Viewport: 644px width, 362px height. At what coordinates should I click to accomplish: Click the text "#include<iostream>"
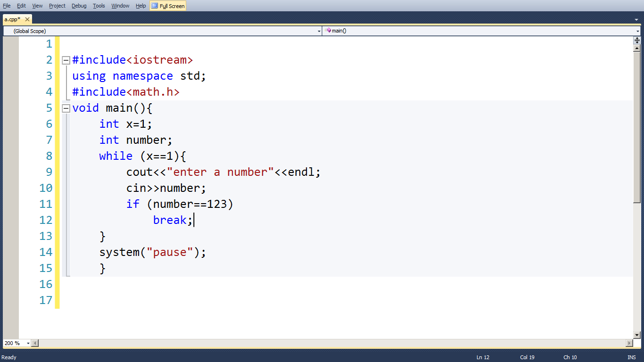pyautogui.click(x=132, y=60)
